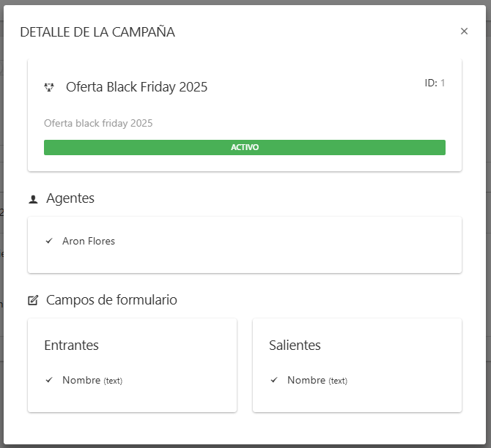The image size is (491, 448).
Task: Click the Entrantes card heading
Action: (x=71, y=346)
